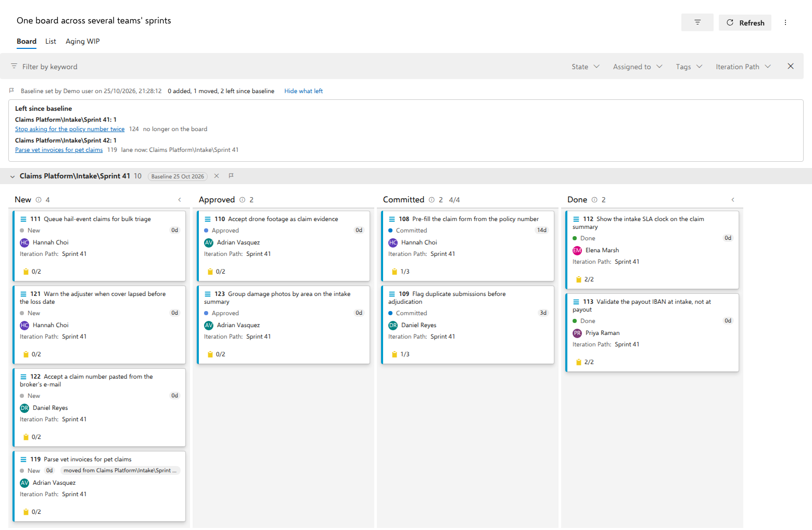Open card '109 Flag duplicate submissions'

[468, 325]
